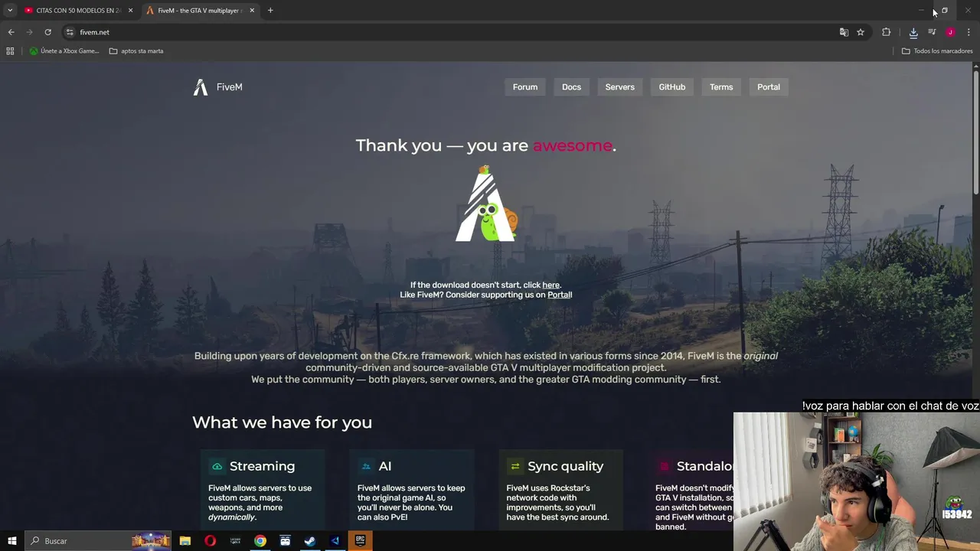Open the GitHub link in navigation
Screen dimensions: 980x551
click(x=671, y=87)
